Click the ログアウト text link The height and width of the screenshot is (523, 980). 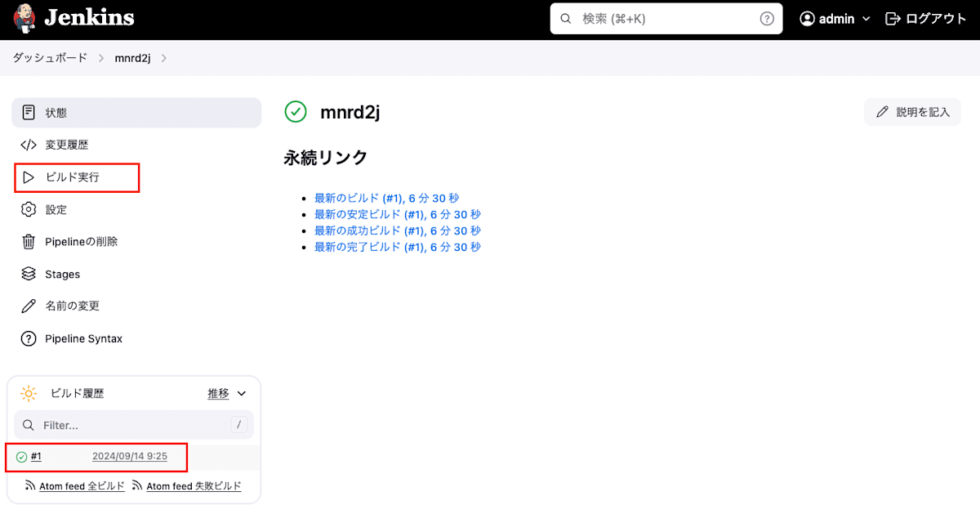(x=935, y=18)
